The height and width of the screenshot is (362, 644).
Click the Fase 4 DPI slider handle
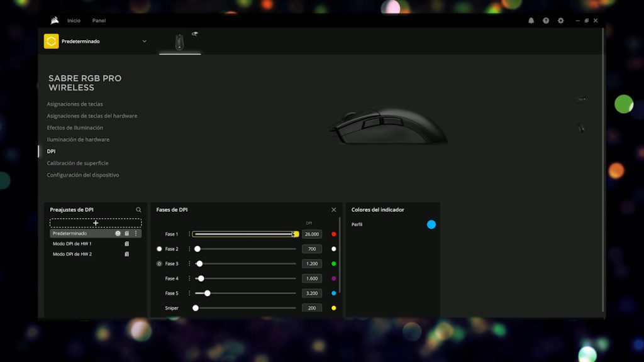201,278
